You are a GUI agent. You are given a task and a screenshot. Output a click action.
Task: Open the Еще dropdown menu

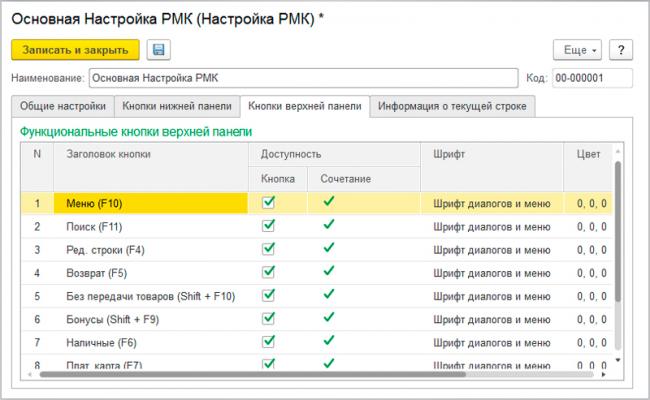click(577, 50)
